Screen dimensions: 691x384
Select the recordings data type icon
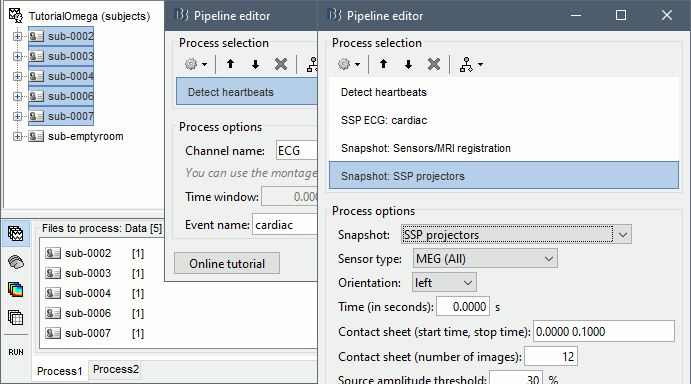[16, 234]
